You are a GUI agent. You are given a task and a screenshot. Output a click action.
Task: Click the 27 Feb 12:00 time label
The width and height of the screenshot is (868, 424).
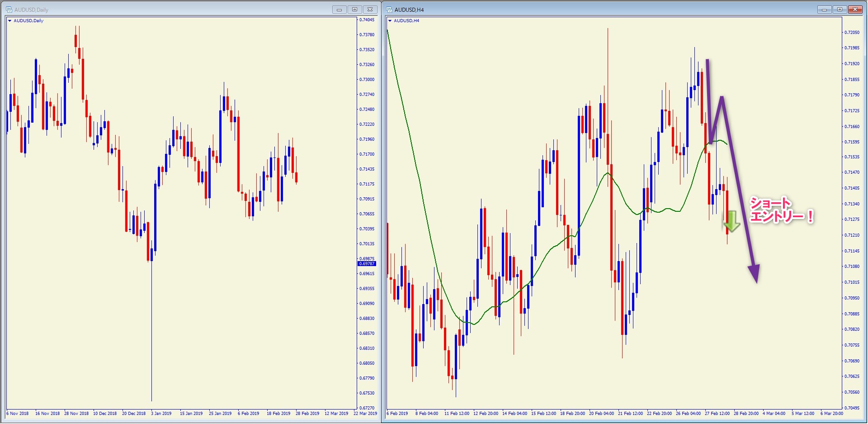point(717,414)
